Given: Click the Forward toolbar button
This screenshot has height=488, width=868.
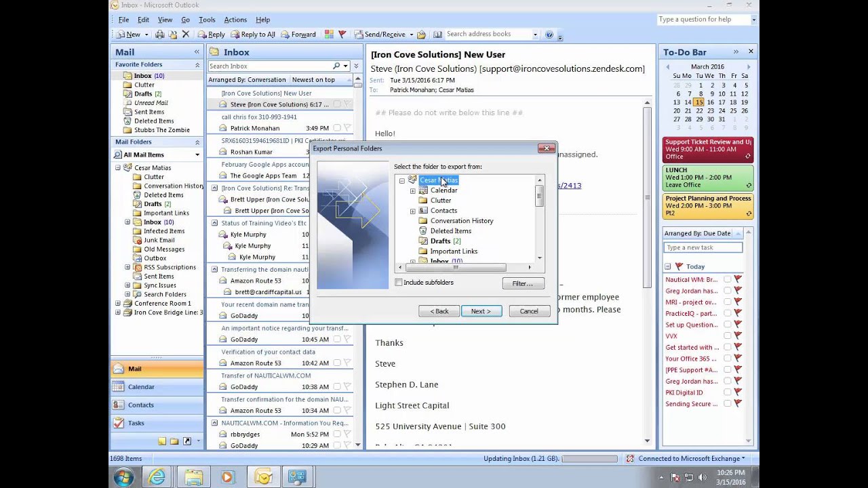Looking at the screenshot, I should coord(298,35).
